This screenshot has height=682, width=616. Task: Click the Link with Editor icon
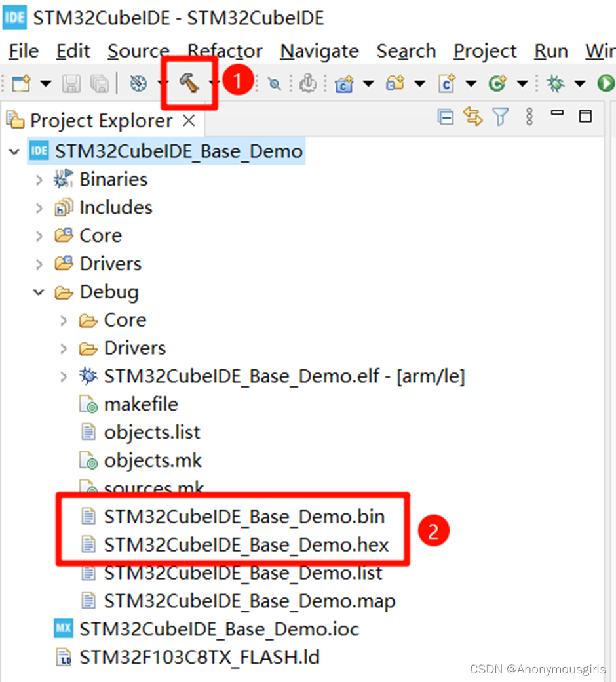click(x=473, y=116)
